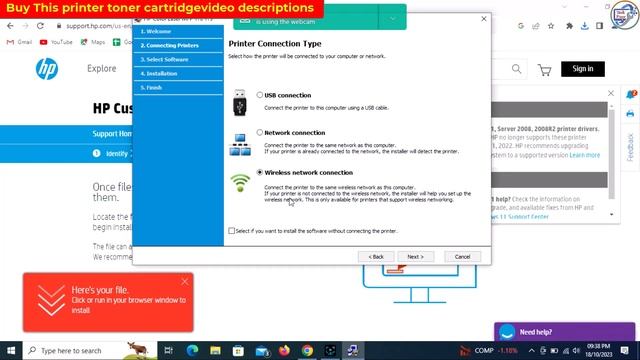Expand the webcam notification dropdown arrow
The height and width of the screenshot is (360, 640).
tap(392, 18)
